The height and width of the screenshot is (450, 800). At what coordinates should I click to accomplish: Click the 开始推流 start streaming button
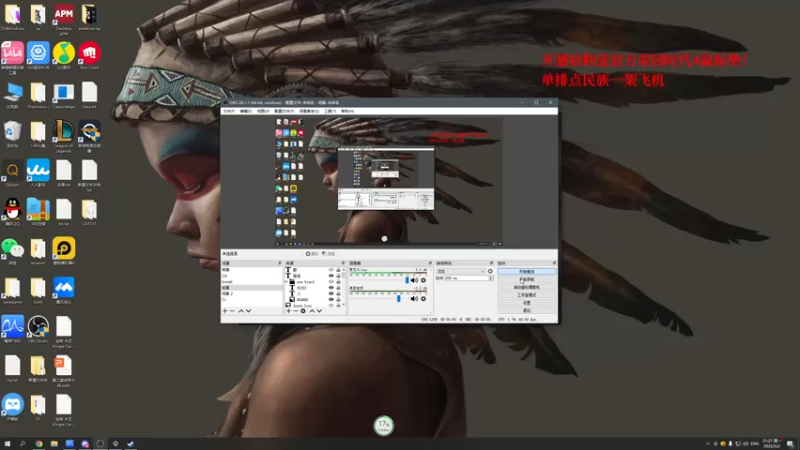click(x=527, y=271)
